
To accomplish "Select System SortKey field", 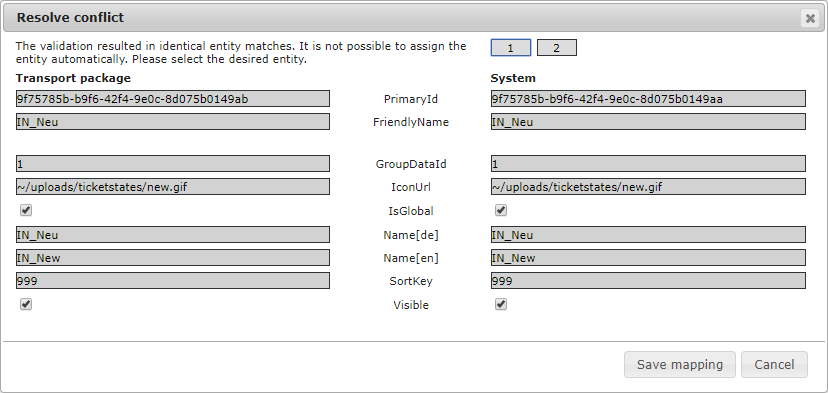I will [648, 280].
